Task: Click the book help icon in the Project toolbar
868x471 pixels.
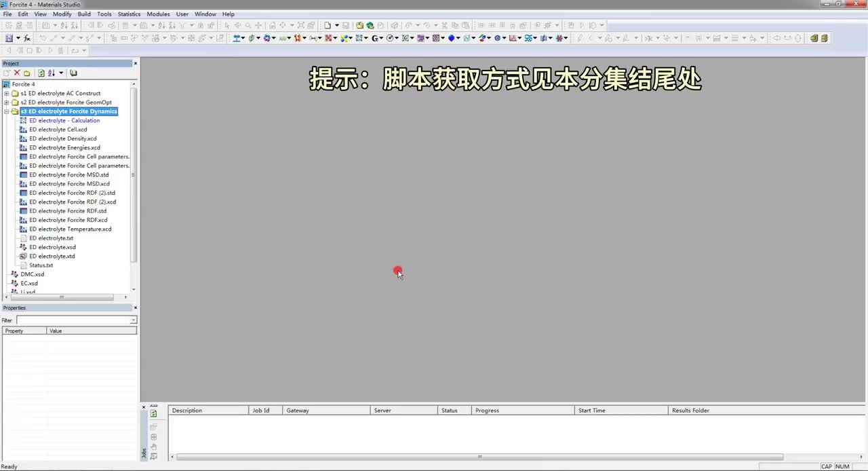Action: 73,73
